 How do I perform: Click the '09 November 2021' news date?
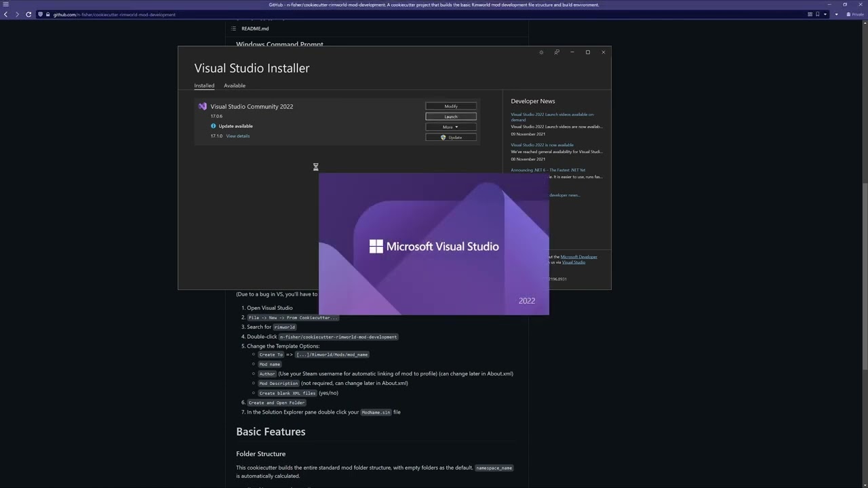[x=528, y=134]
